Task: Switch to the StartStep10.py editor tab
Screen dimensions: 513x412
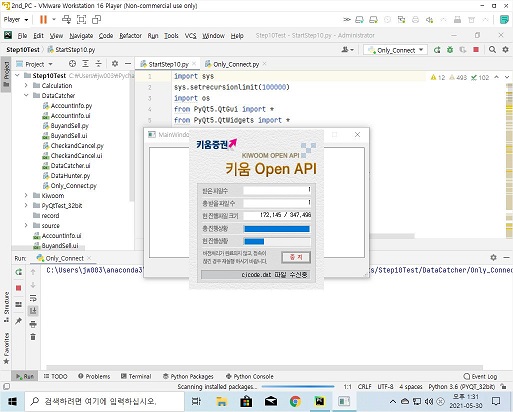Action: click(168, 64)
